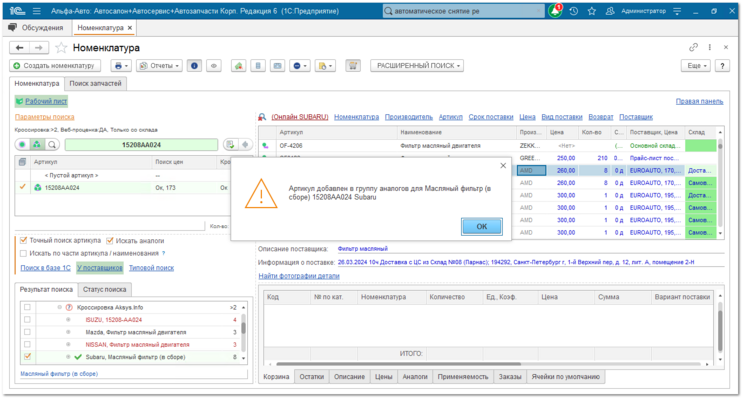This screenshot has height=399, width=743.
Task: Open the Статус поиска tab
Action: coord(105,290)
